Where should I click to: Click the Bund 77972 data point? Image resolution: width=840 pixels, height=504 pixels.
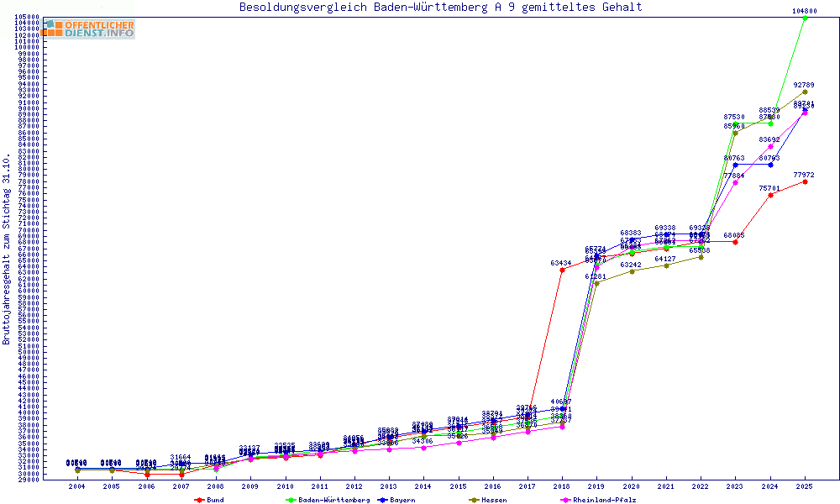[x=805, y=181]
